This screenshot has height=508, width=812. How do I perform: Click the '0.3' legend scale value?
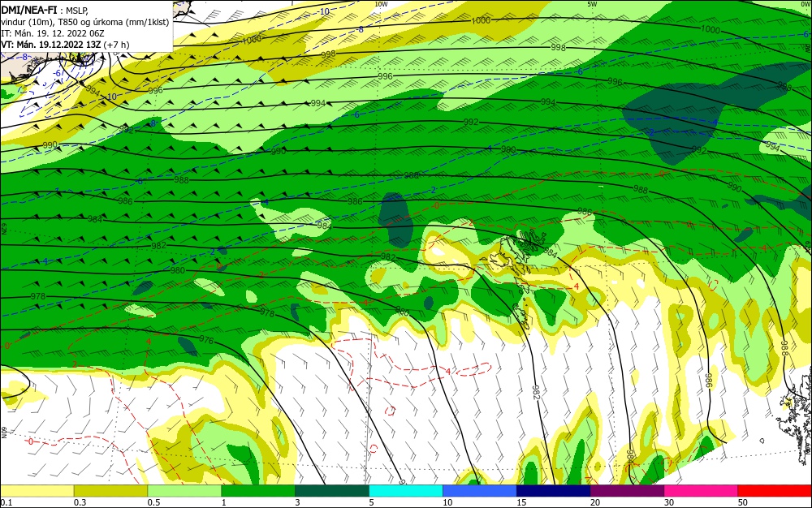80,502
